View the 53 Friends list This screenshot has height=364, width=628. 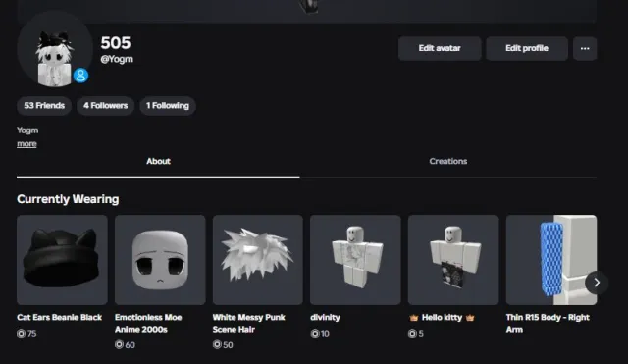tap(44, 106)
